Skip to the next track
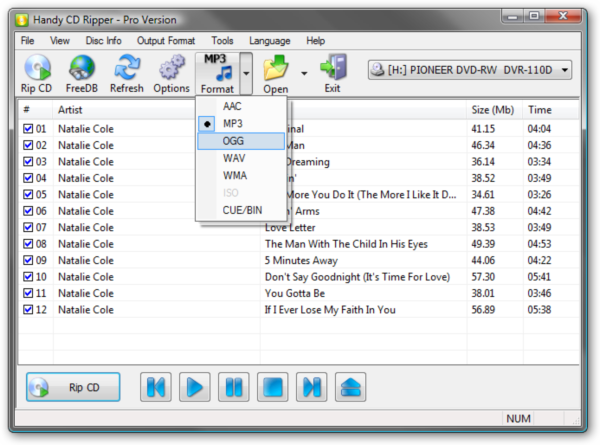600x445 pixels. pos(312,387)
